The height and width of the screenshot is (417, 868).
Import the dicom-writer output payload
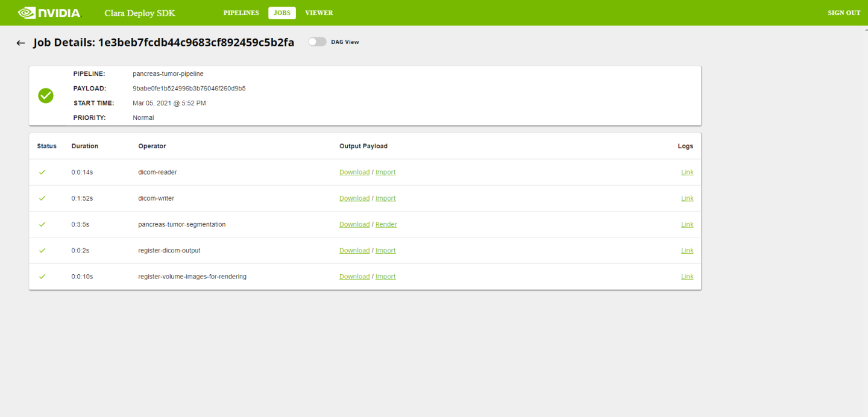386,198
